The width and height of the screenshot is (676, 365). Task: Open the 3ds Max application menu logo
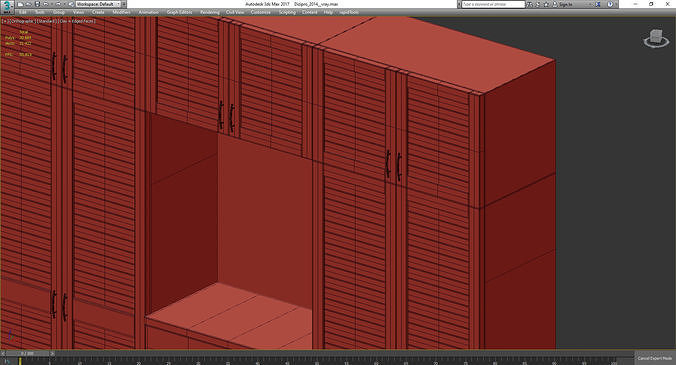[x=7, y=6]
